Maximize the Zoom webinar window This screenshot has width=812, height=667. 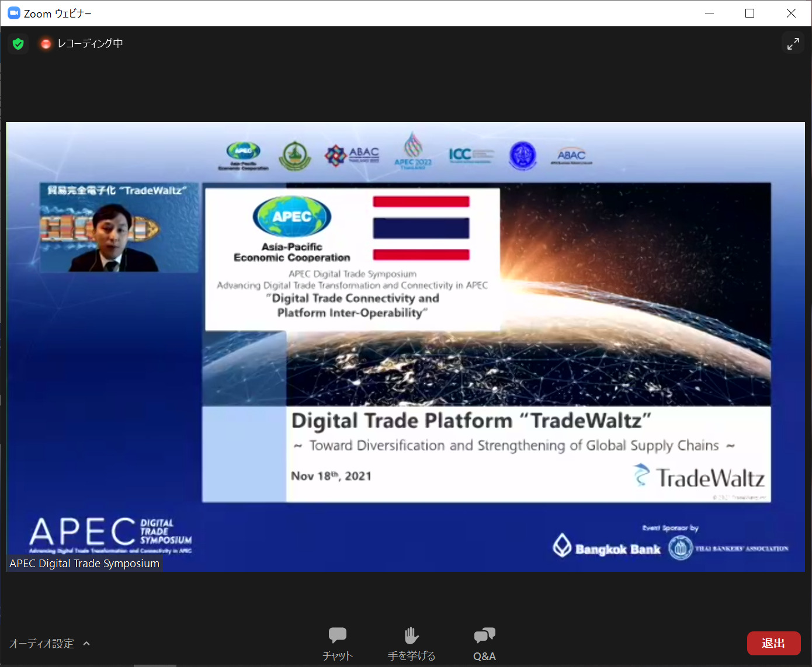click(x=750, y=13)
